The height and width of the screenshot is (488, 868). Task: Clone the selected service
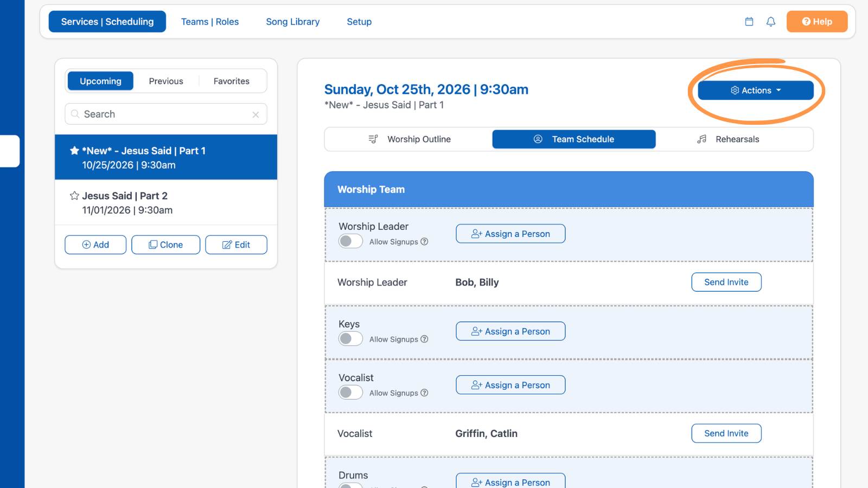point(165,245)
